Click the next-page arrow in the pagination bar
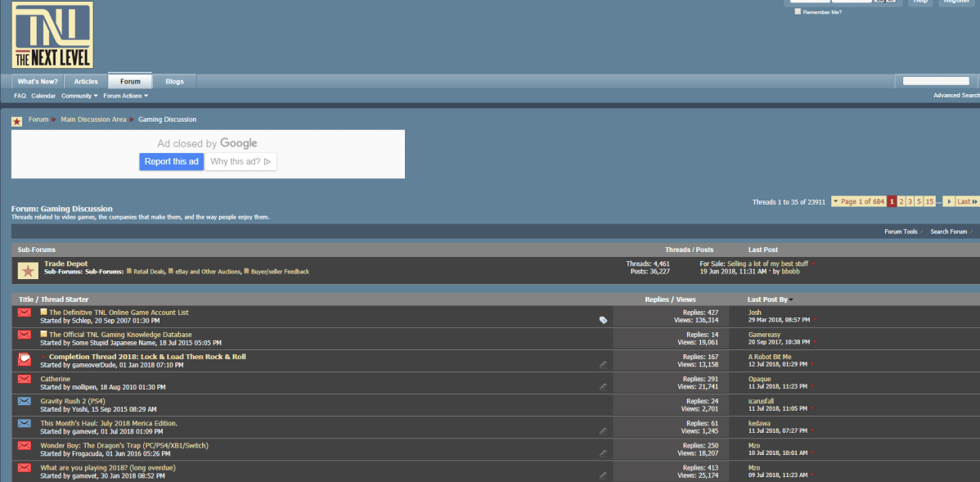The width and height of the screenshot is (980, 482). pyautogui.click(x=950, y=200)
